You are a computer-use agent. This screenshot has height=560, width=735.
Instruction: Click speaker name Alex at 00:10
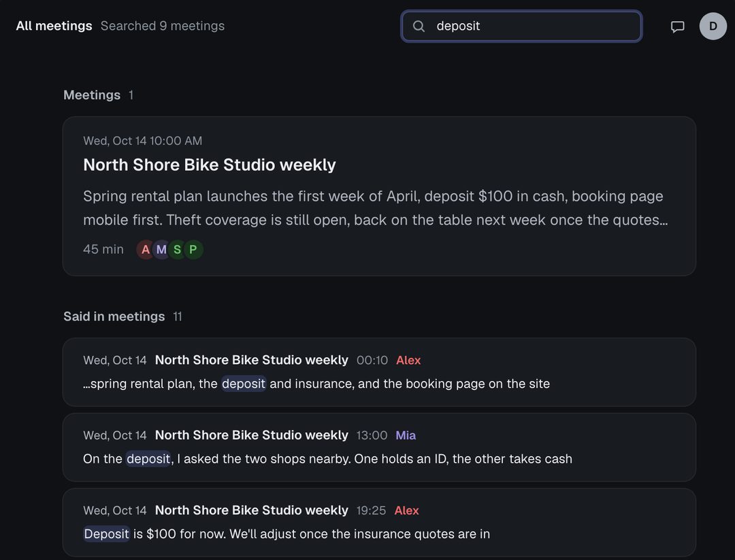coord(408,360)
